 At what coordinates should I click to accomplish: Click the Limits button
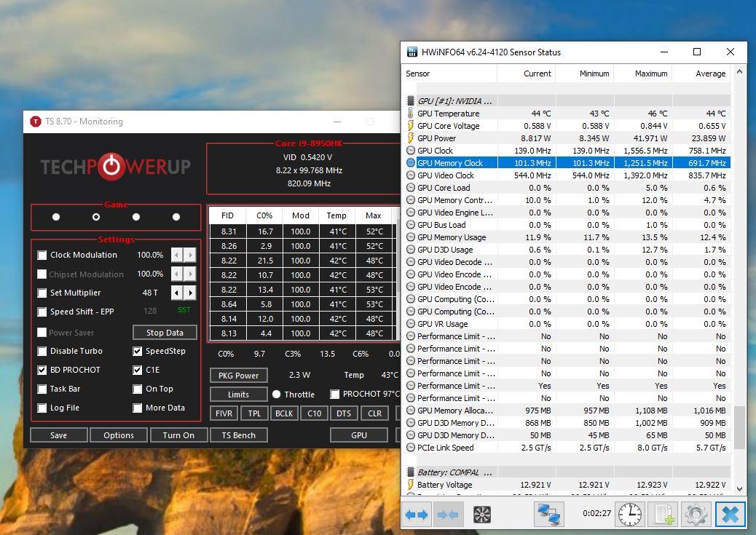pos(239,395)
